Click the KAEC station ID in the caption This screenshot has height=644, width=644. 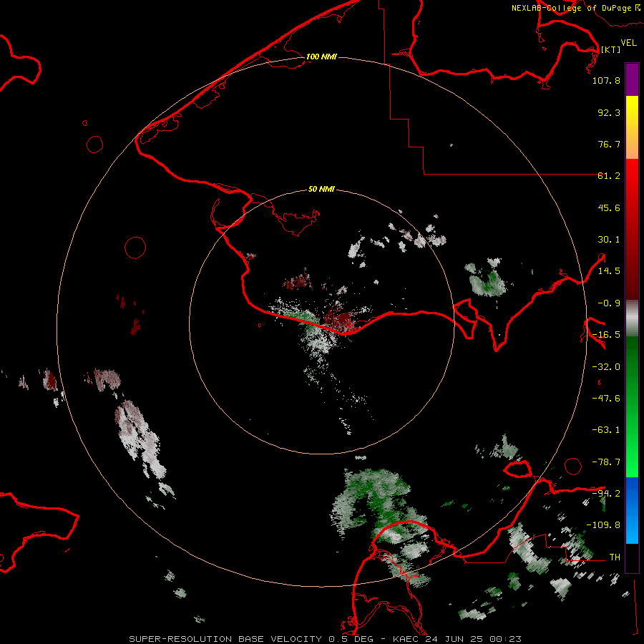[406, 639]
